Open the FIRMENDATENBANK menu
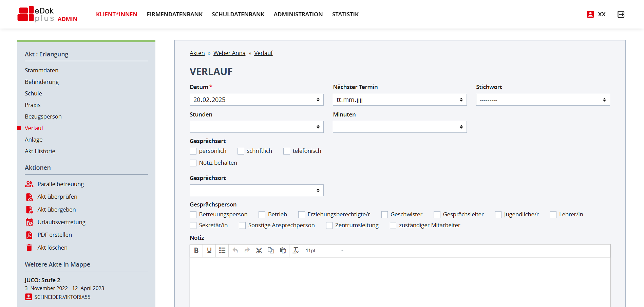644x307 pixels. pyautogui.click(x=174, y=14)
